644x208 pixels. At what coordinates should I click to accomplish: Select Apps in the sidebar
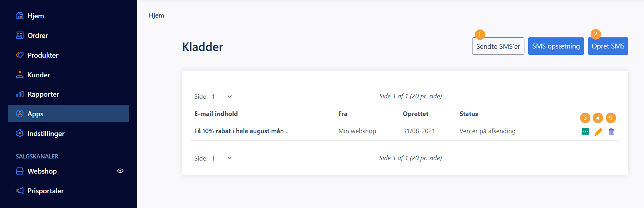pyautogui.click(x=68, y=113)
